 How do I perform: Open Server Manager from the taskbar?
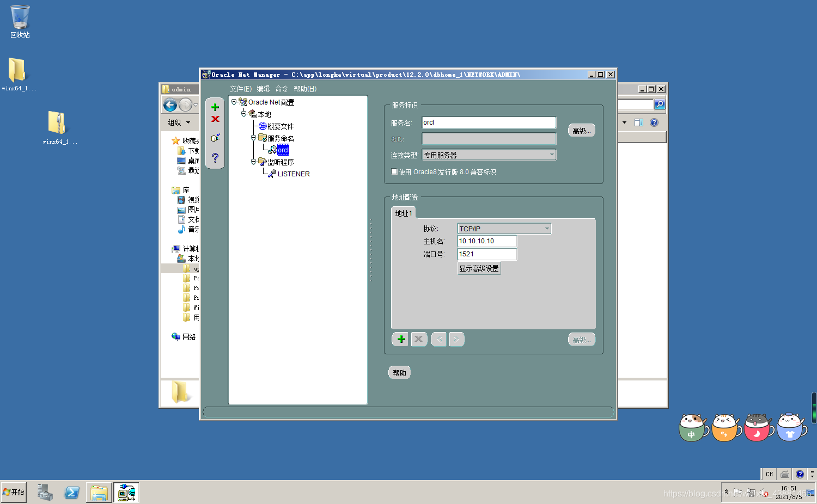tap(45, 493)
